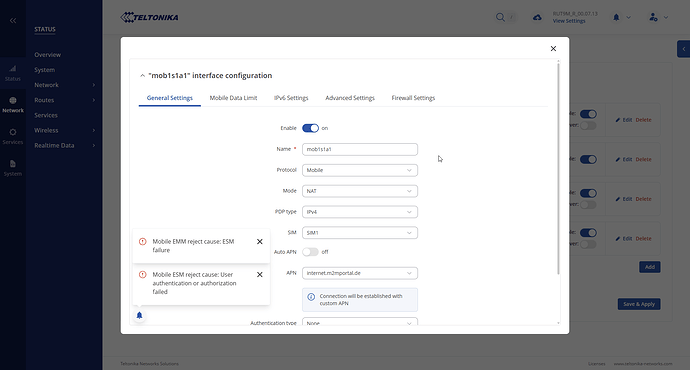The height and width of the screenshot is (370, 690).
Task: Click the red warning icon on ESM alert
Action: tap(143, 275)
